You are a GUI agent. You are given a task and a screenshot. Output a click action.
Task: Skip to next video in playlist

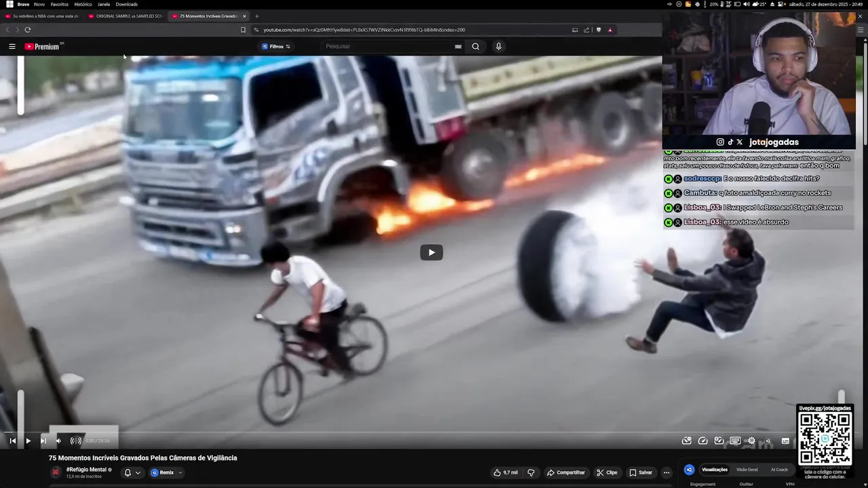click(43, 441)
